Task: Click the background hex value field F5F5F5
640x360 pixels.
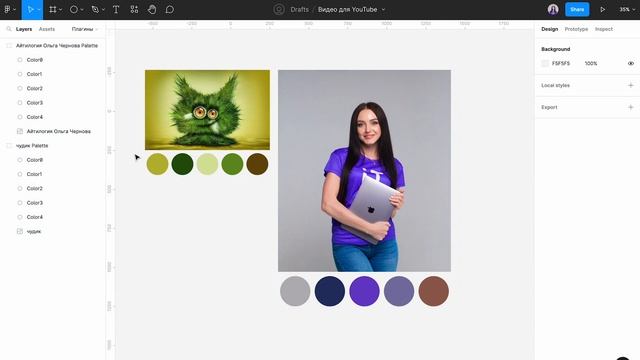Action: click(561, 63)
